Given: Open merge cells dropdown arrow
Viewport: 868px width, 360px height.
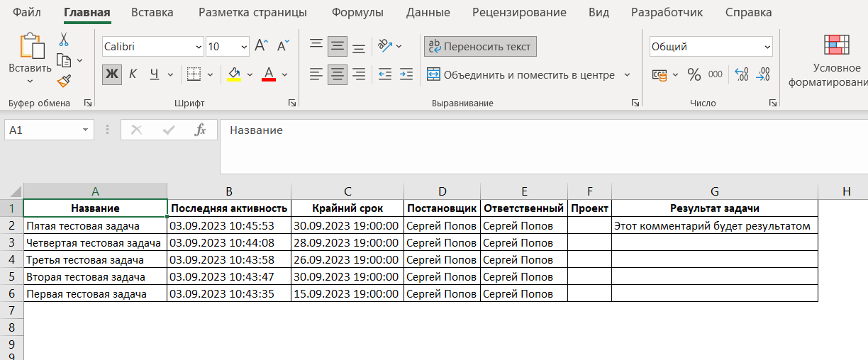Looking at the screenshot, I should (627, 74).
